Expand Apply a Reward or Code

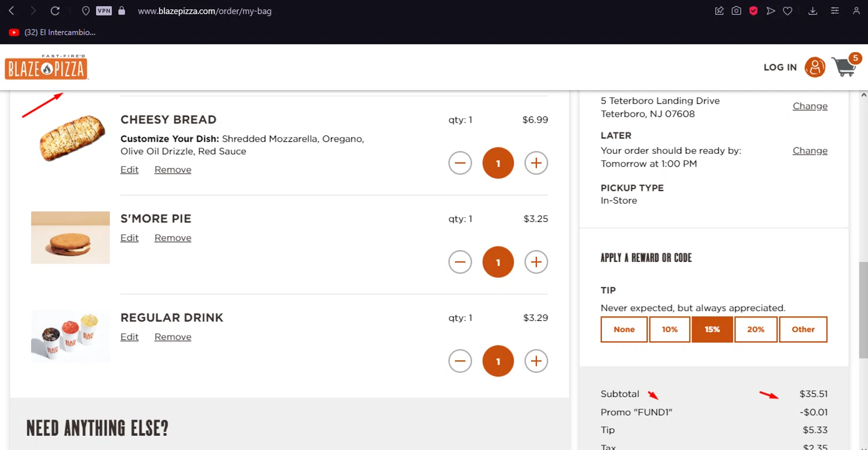click(x=646, y=257)
